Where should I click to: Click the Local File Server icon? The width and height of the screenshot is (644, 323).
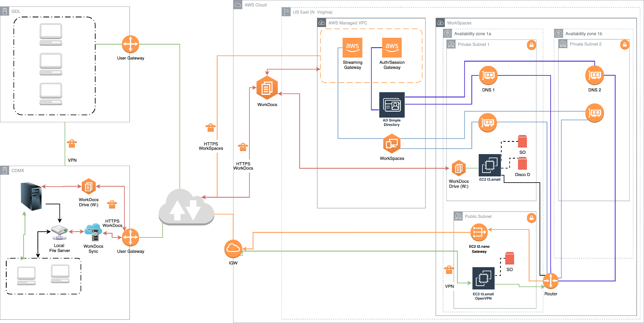59,233
